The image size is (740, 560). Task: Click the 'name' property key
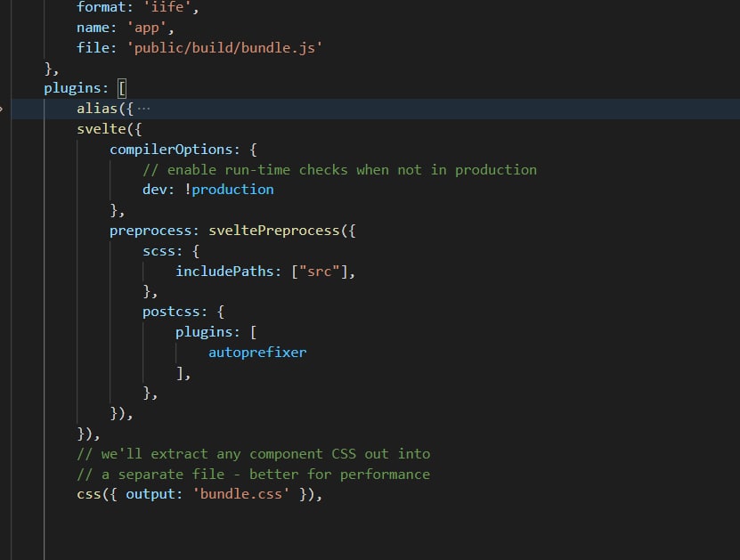(x=93, y=28)
